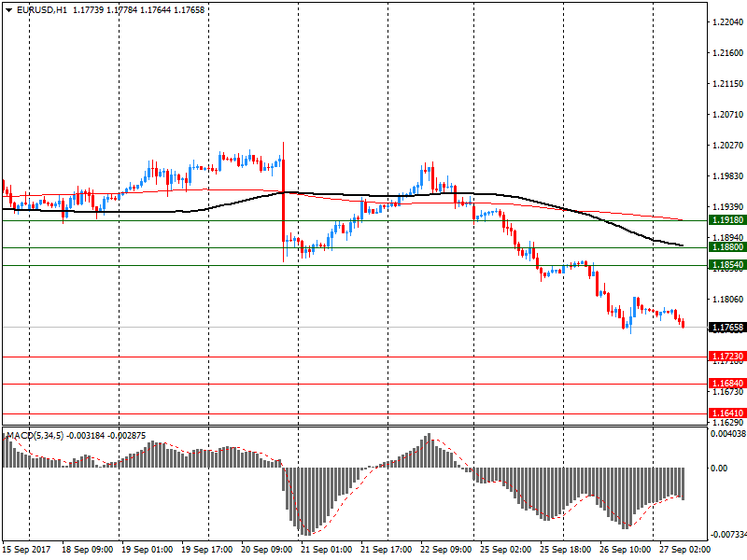The height and width of the screenshot is (560, 747).
Task: Click the 19 Sep 01:00 time label
Action: click(148, 550)
